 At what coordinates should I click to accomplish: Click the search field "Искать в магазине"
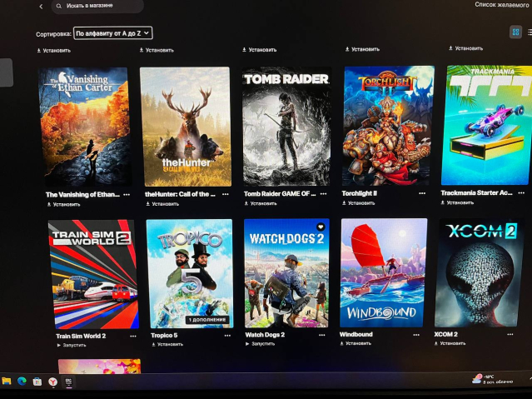[x=97, y=6]
